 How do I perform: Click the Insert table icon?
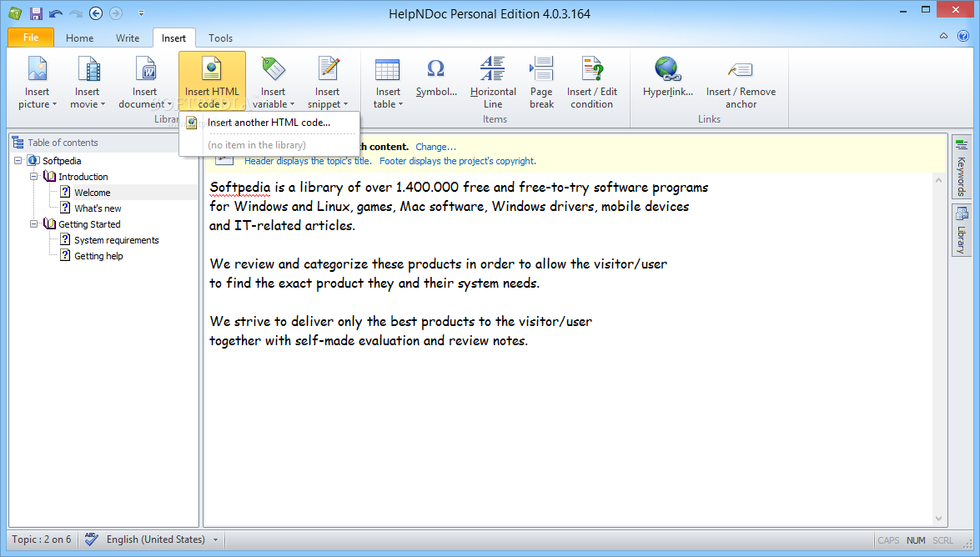click(388, 69)
